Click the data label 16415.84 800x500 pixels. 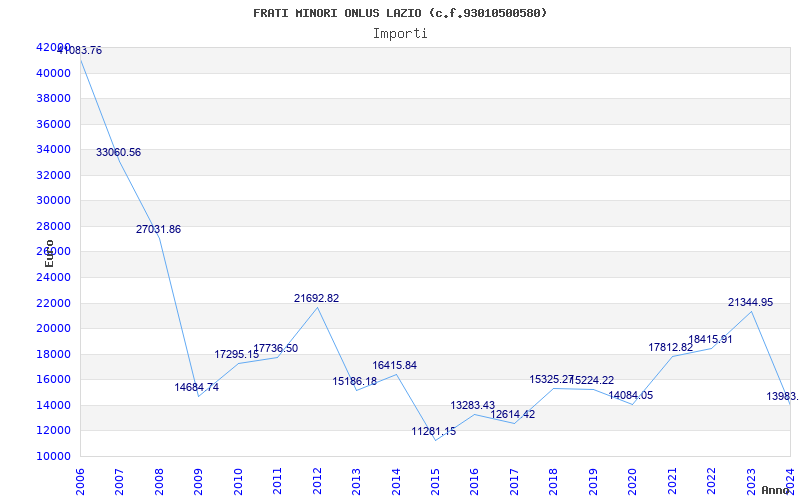394,365
